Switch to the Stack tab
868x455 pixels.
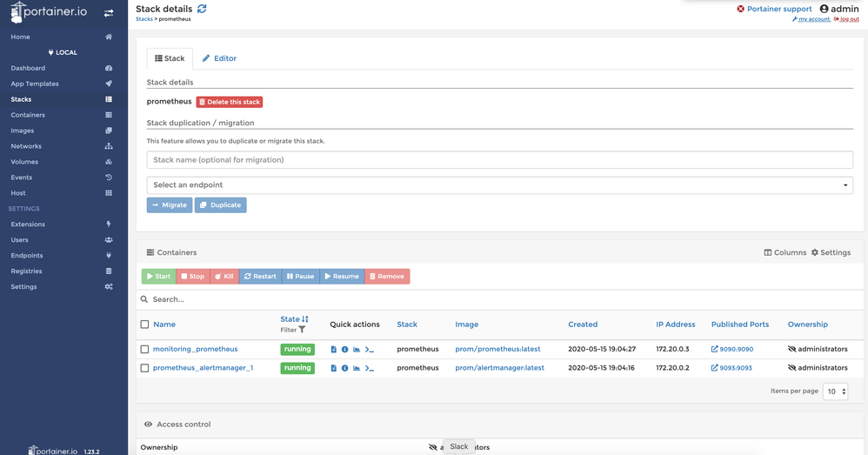click(x=170, y=58)
